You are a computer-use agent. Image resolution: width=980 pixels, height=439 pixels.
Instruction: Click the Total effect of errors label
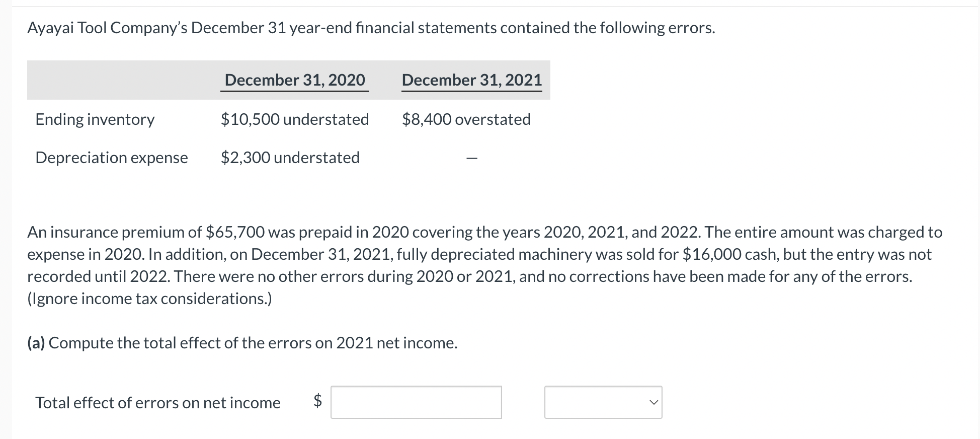pyautogui.click(x=157, y=402)
